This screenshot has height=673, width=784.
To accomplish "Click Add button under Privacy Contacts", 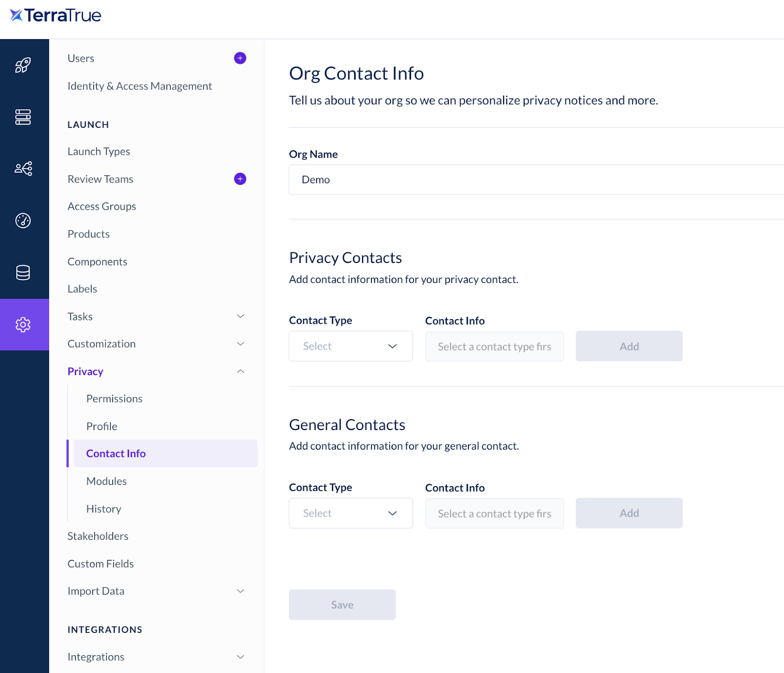I will tap(629, 346).
